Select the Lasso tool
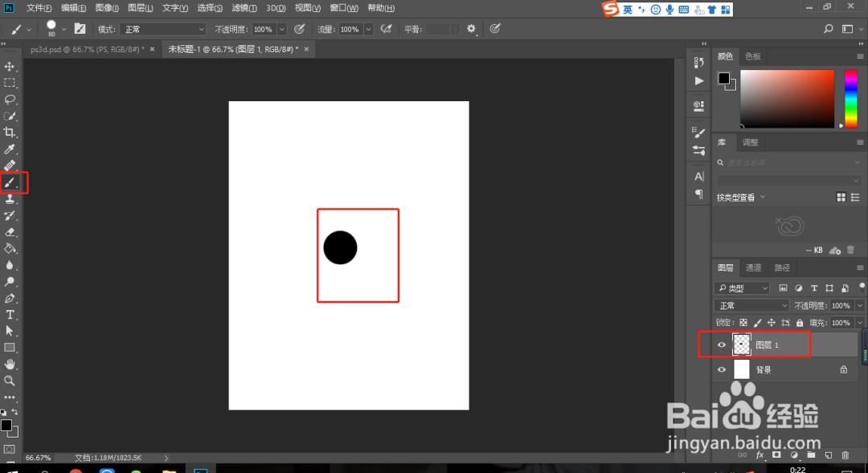Screen dimensions: 868x473 [x=10, y=100]
